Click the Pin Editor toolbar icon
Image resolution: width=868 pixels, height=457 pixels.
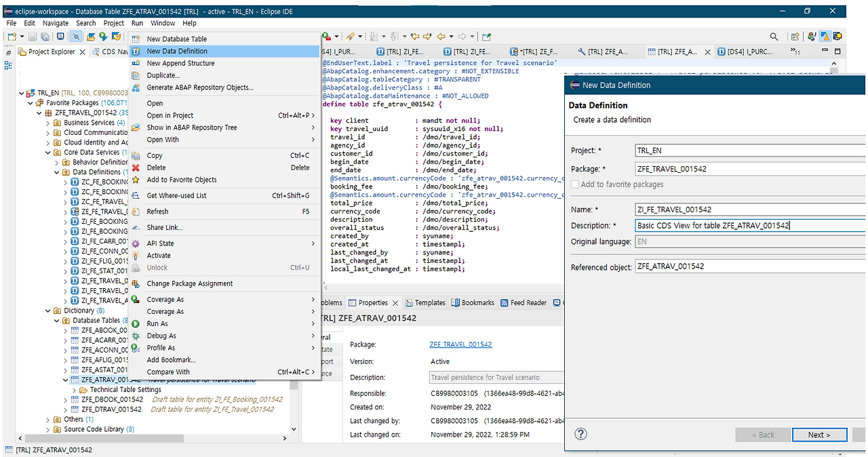(486, 37)
